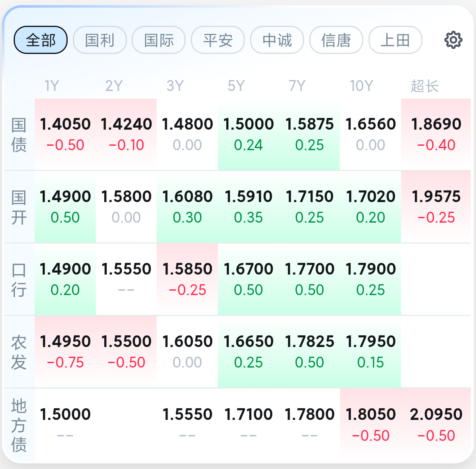Open the settings gear icon
476x469 pixels.
coord(453,40)
